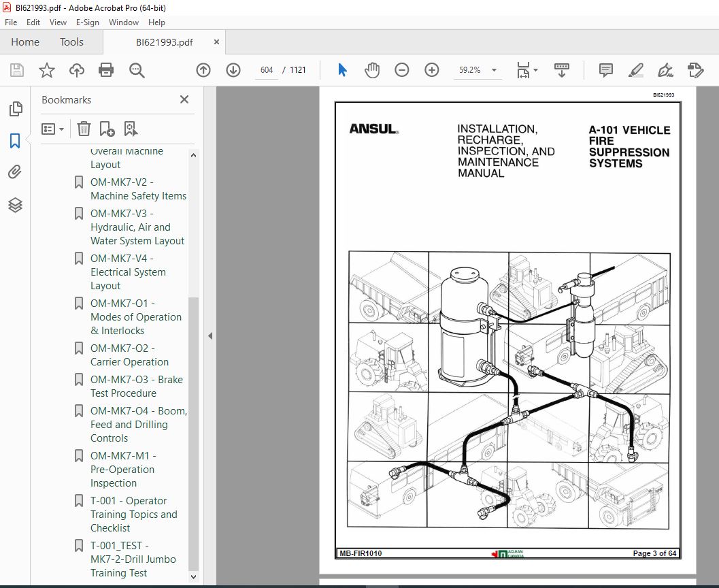Click the zoom level 59.2% field

click(469, 70)
